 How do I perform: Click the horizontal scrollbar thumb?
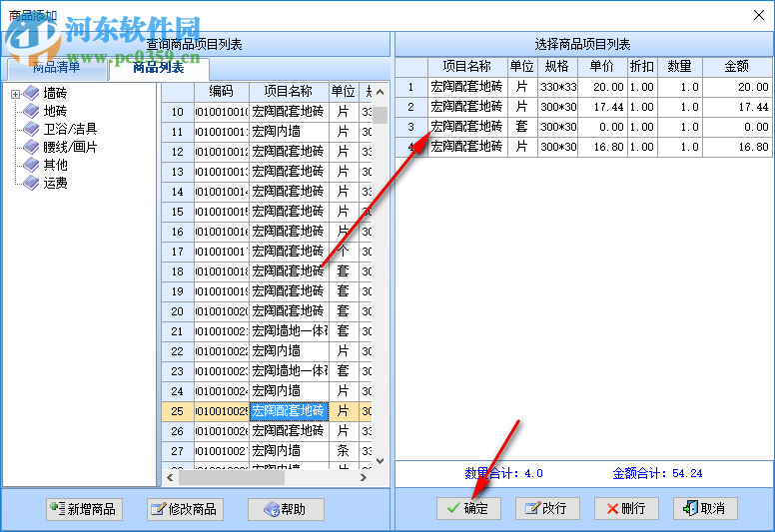tap(232, 477)
